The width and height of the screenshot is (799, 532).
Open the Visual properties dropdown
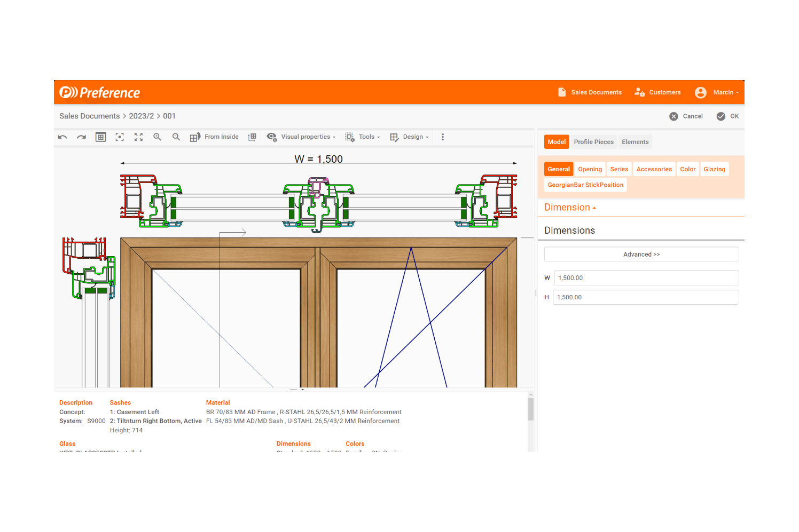tap(302, 137)
